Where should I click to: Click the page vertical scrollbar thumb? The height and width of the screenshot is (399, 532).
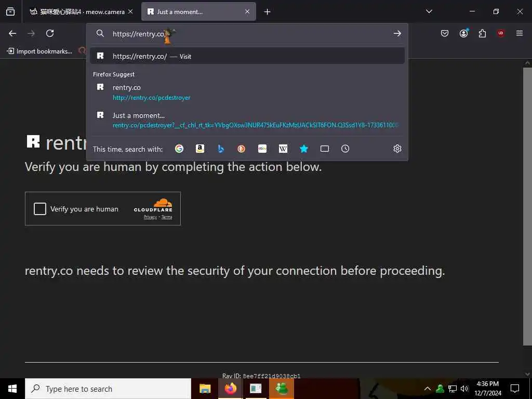coord(527,207)
